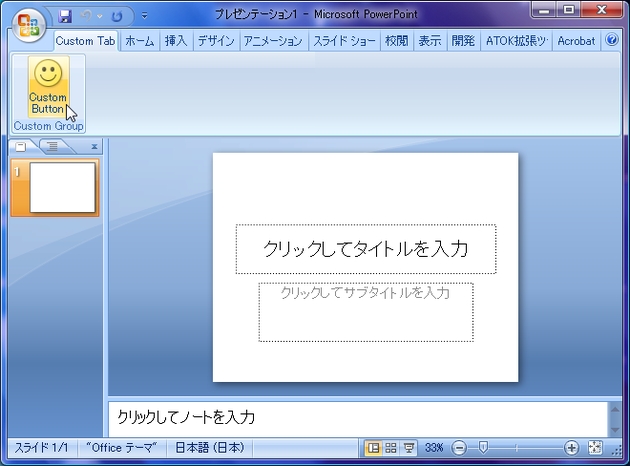Save the presentation from quick access toolbar
The height and width of the screenshot is (466, 630).
tap(65, 16)
